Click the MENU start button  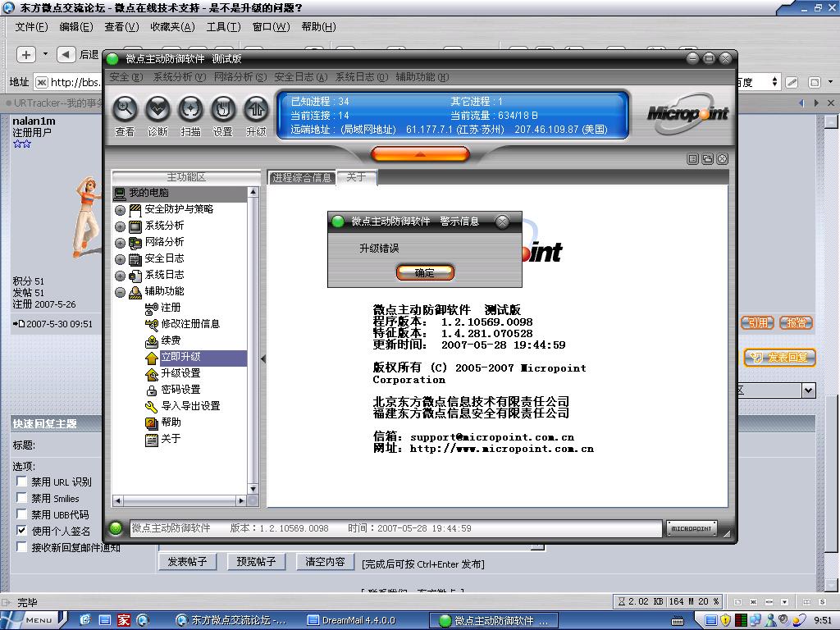point(34,620)
